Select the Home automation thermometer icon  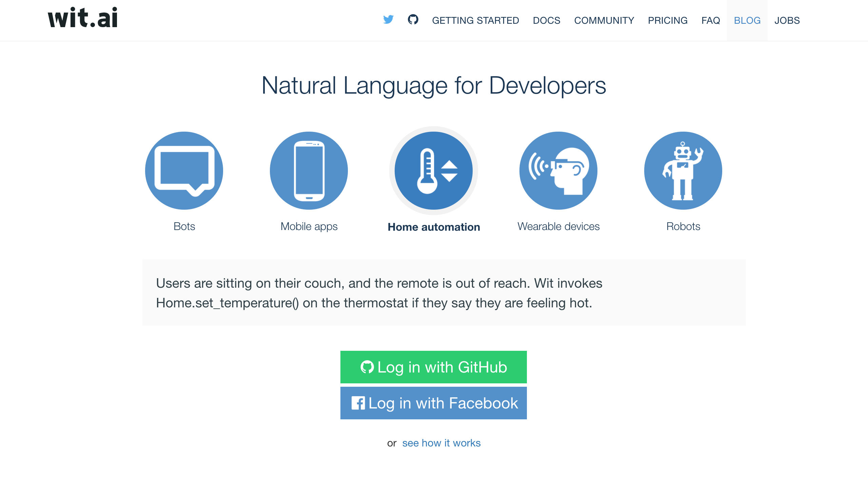[x=434, y=171]
